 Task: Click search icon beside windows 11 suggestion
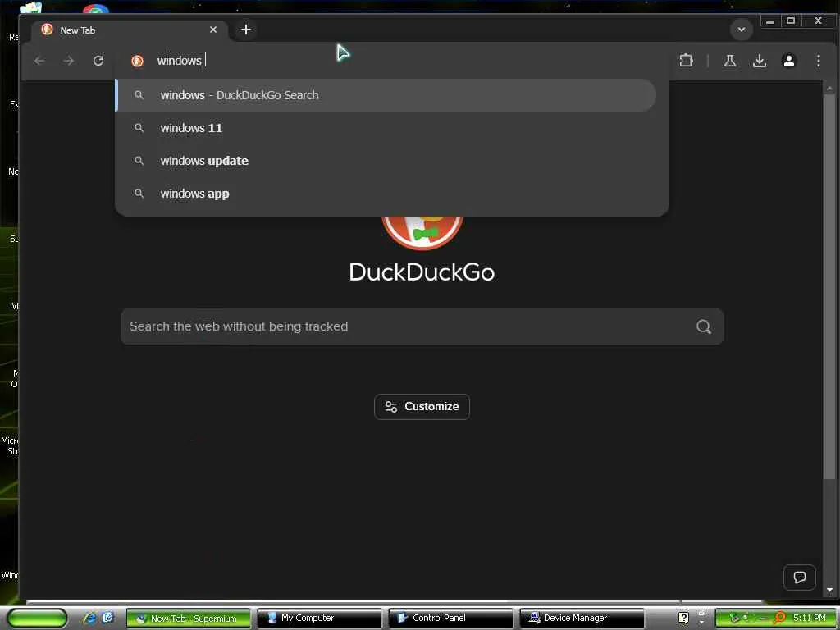point(139,128)
